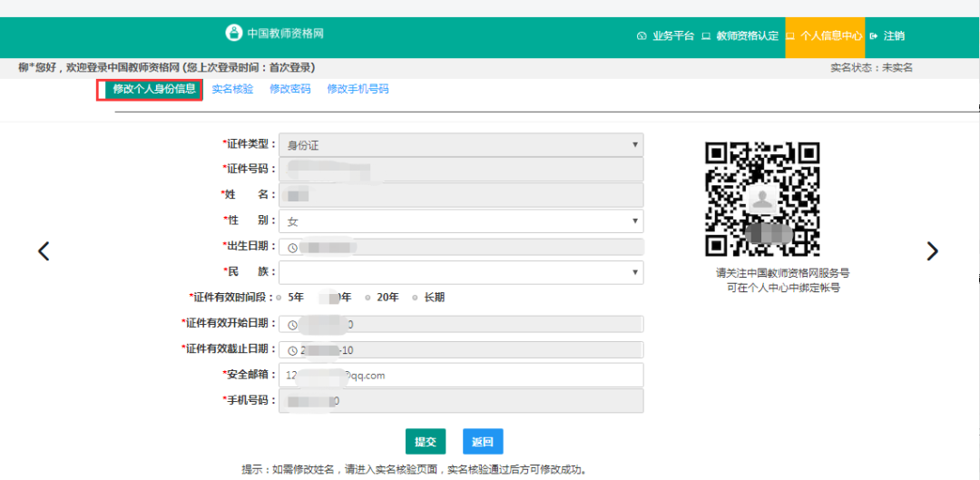
Task: Expand the 民族 dropdown
Action: [461, 272]
